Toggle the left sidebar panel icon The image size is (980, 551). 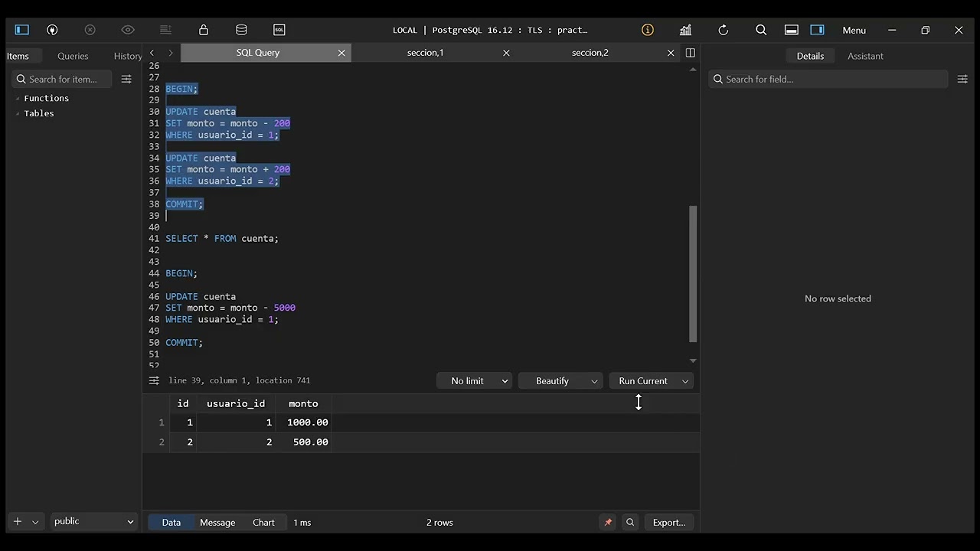coord(22,30)
